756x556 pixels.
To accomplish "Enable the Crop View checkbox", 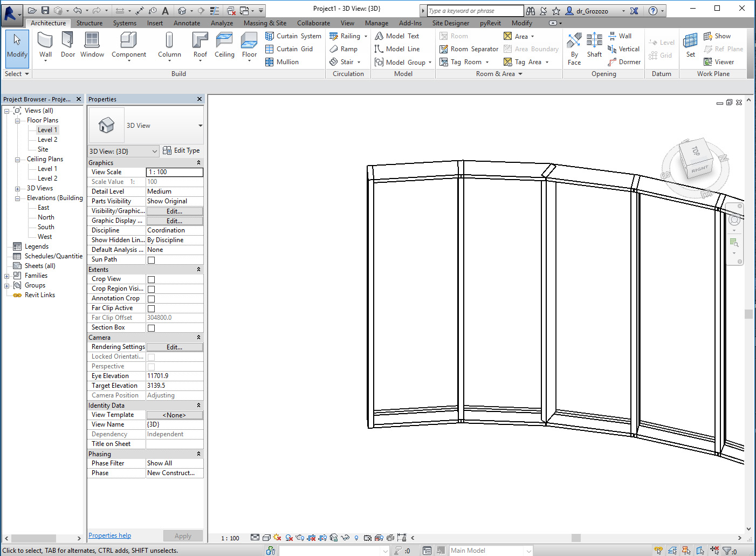I will (x=151, y=279).
